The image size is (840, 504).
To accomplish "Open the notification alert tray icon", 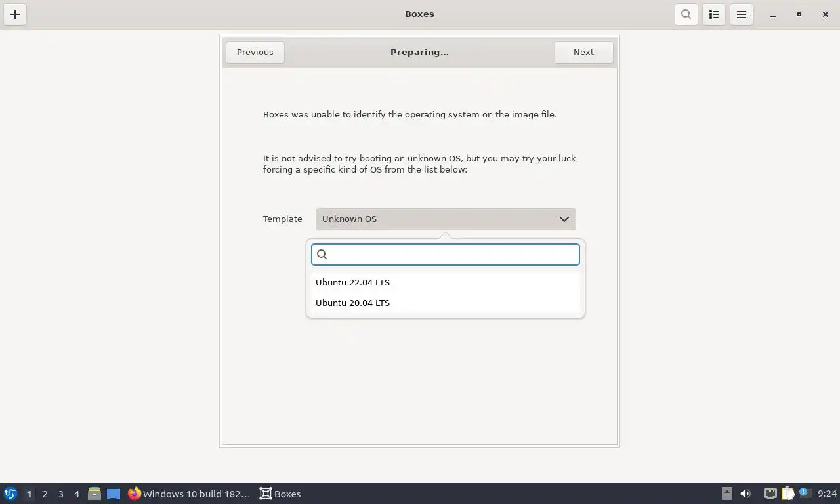I will 805,493.
